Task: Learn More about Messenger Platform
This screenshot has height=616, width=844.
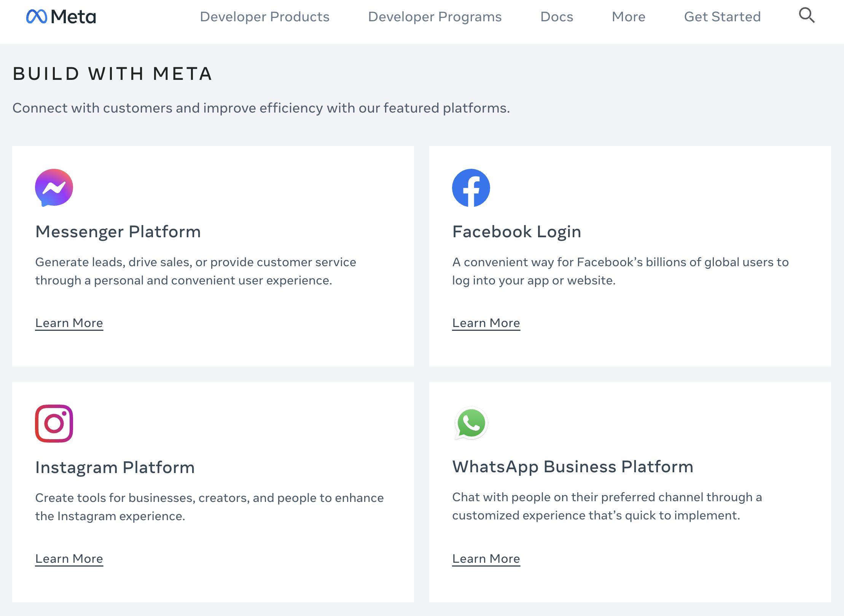Action: pyautogui.click(x=69, y=323)
